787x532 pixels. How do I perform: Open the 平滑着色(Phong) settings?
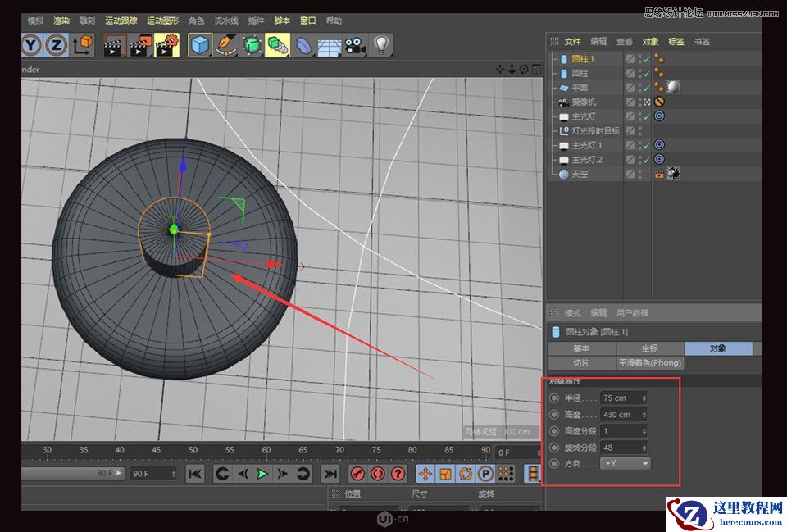coord(650,362)
